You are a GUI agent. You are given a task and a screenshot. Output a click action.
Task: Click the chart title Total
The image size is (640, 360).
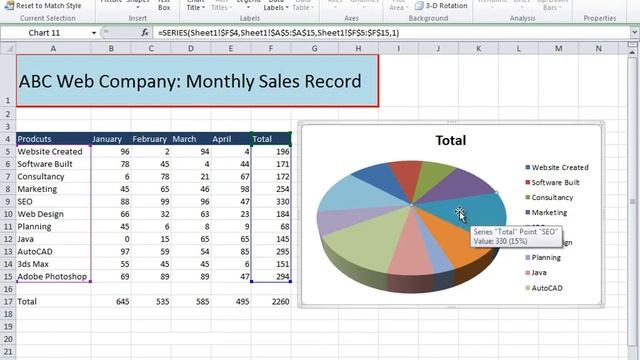[x=451, y=140]
